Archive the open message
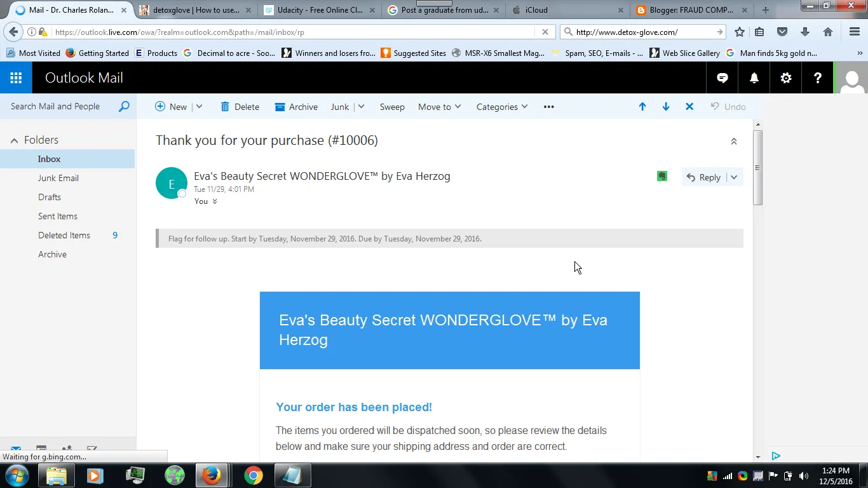This screenshot has height=488, width=868. (296, 107)
